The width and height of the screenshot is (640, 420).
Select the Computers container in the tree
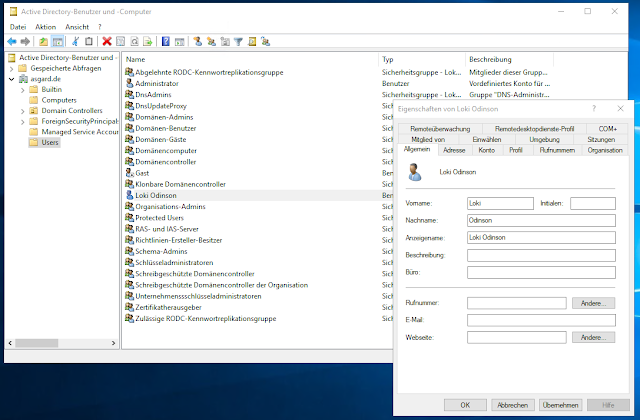click(59, 100)
